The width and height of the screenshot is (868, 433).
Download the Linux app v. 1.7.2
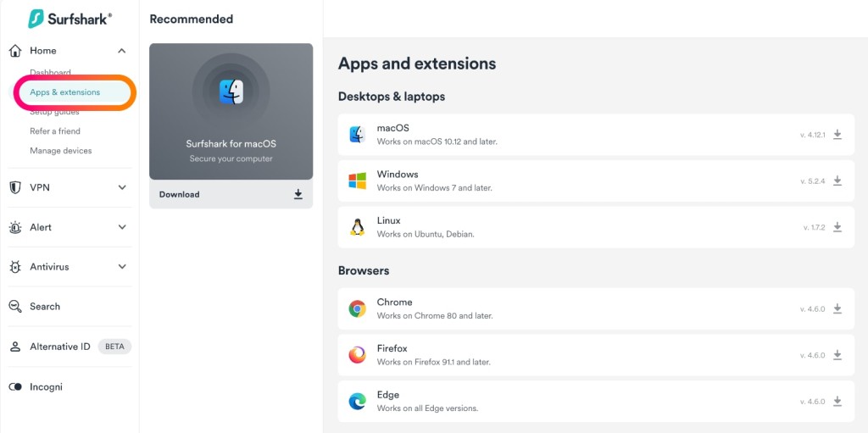click(x=837, y=227)
